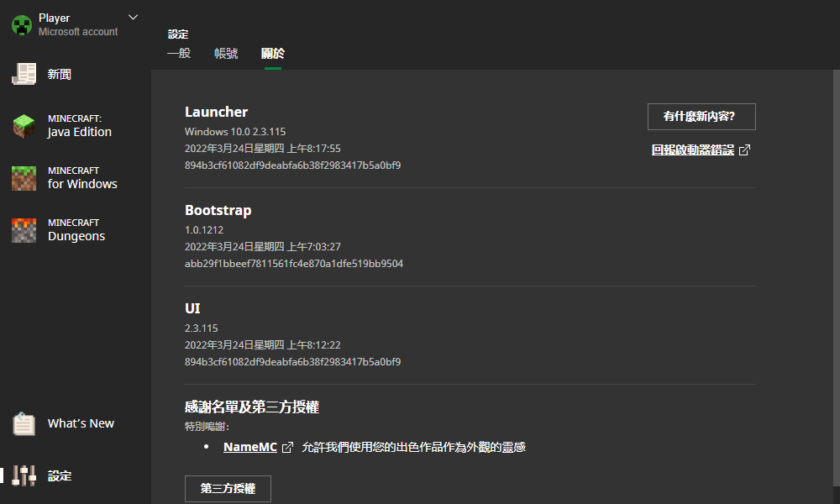Switch to the 一般 tab
Image resolution: width=840 pixels, height=504 pixels.
[179, 53]
